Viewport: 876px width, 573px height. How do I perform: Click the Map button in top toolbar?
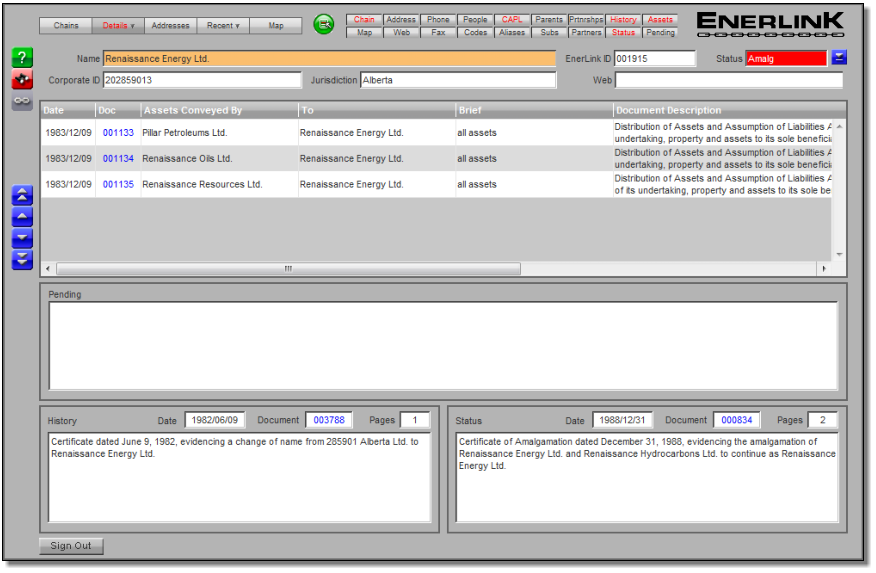coord(275,26)
